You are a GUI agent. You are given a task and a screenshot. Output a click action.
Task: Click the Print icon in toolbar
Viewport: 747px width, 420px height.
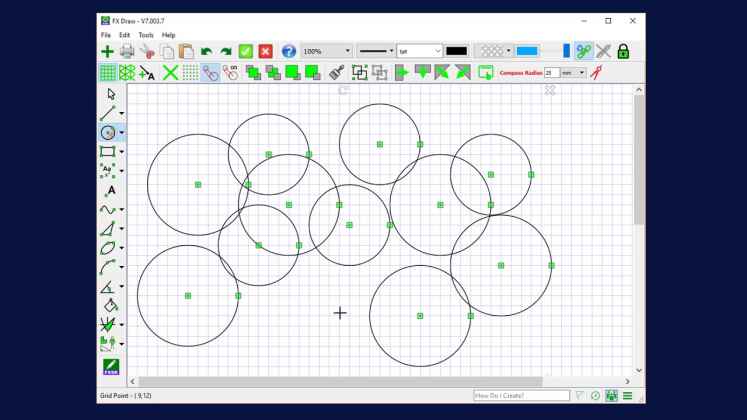(x=127, y=51)
